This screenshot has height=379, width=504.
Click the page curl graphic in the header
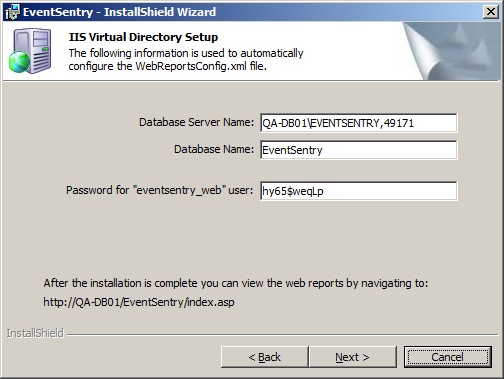pyautogui.click(x=451, y=51)
